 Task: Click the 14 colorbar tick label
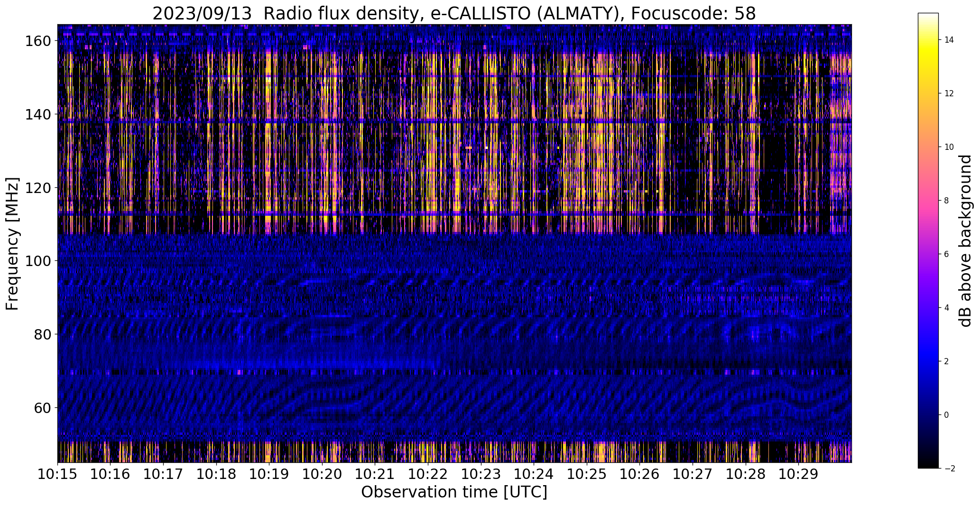(x=949, y=40)
